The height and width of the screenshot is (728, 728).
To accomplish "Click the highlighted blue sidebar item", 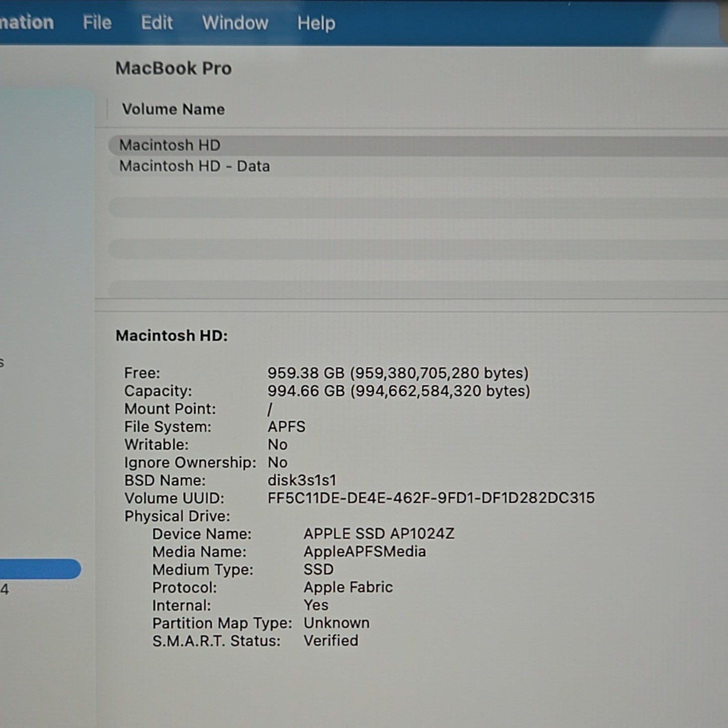I will [40, 569].
